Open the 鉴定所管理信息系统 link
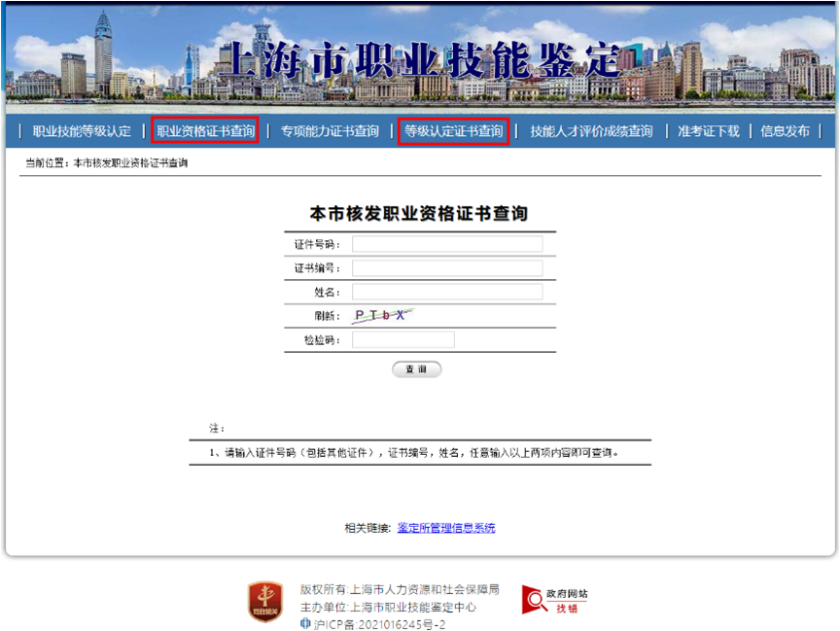This screenshot has height=631, width=840. pos(445,526)
